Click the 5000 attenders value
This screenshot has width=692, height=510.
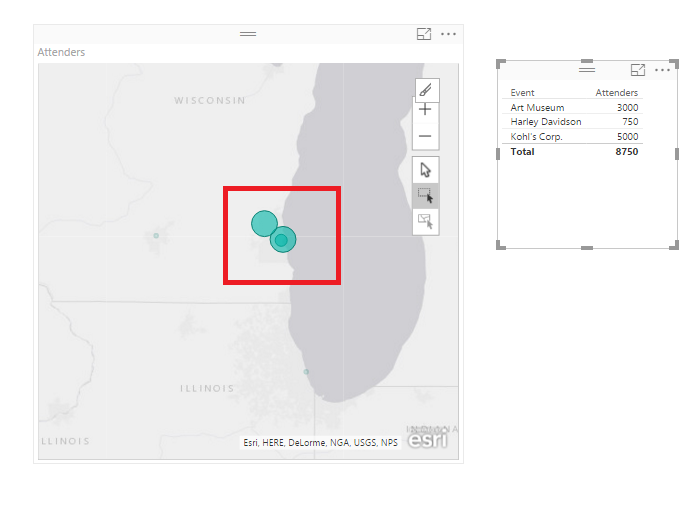click(x=628, y=137)
